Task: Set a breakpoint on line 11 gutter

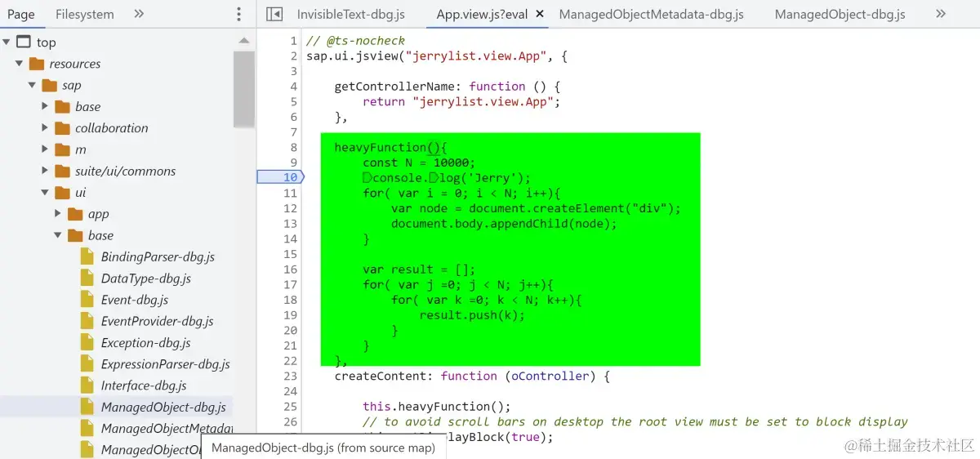Action: (290, 193)
